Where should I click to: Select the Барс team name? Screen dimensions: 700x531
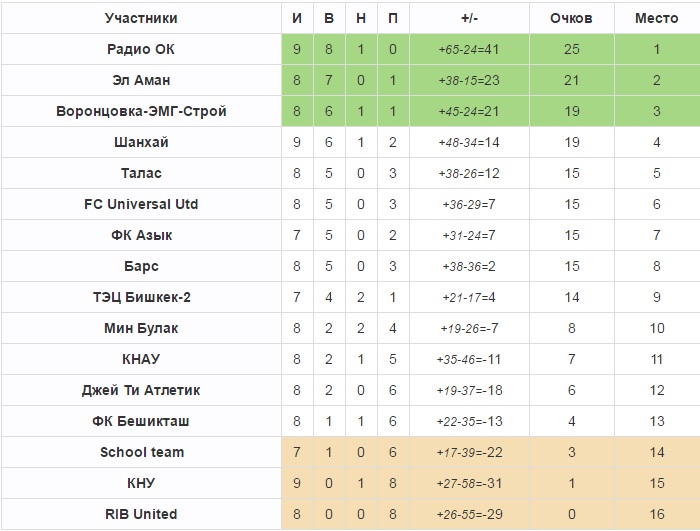[141, 266]
